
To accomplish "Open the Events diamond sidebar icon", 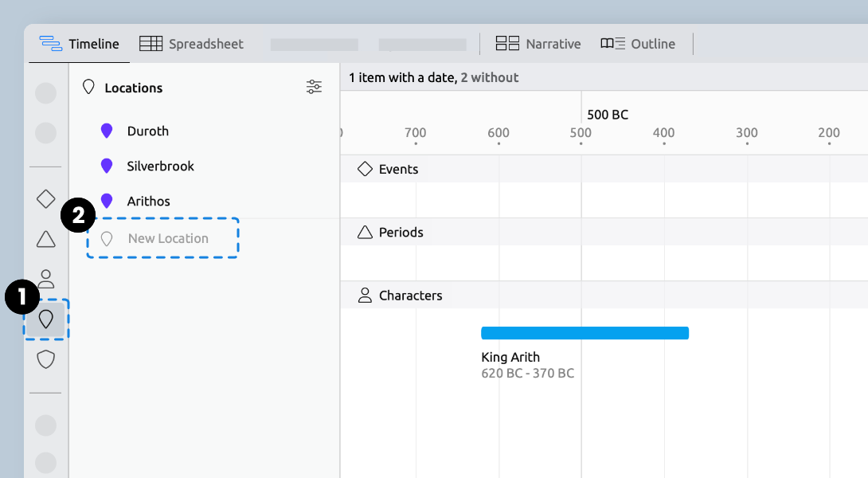I will [x=45, y=199].
